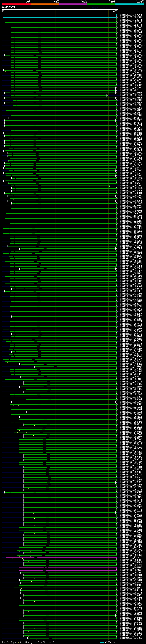The width and height of the screenshot is (146, 644).
Task: Select label UniRef100_P82611
Action: pos(131,233)
